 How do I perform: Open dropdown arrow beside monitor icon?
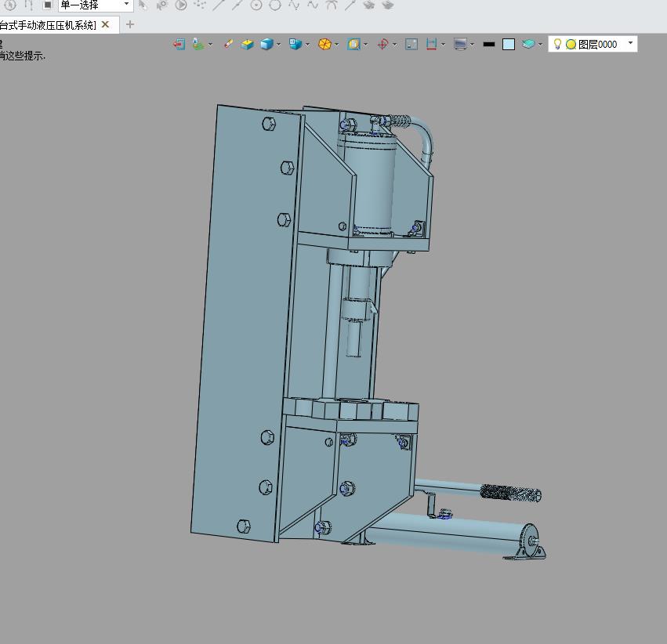coord(472,45)
